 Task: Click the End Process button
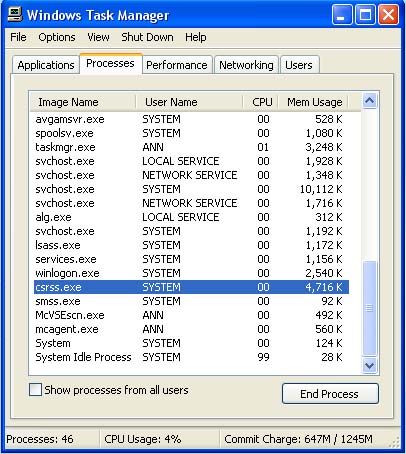pos(330,394)
